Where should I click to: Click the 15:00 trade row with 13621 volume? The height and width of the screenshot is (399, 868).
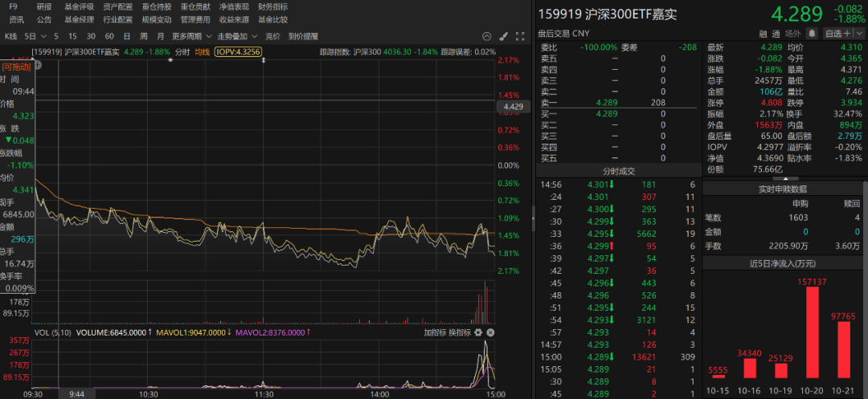tap(618, 357)
